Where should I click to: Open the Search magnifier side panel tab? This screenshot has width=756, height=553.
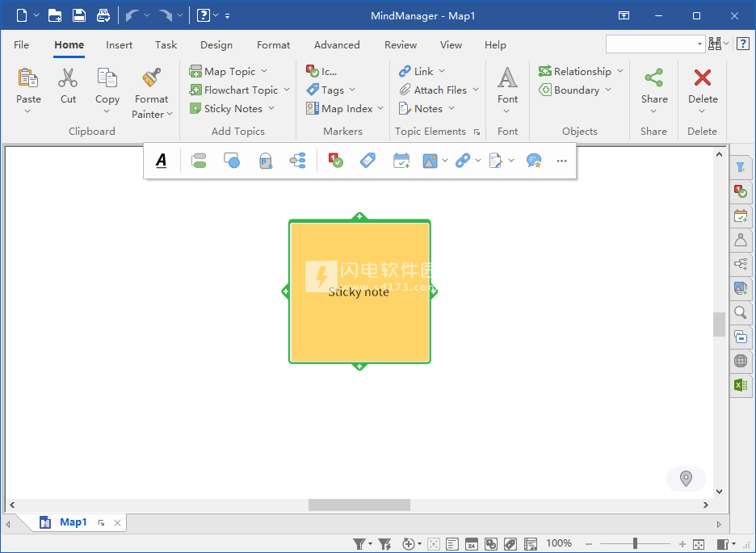(x=741, y=312)
